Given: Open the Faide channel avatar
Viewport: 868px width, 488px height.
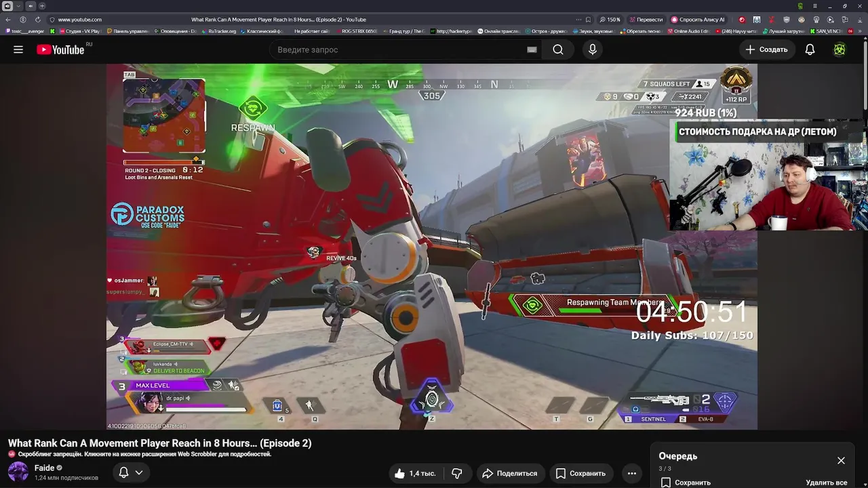Looking at the screenshot, I should 18,472.
